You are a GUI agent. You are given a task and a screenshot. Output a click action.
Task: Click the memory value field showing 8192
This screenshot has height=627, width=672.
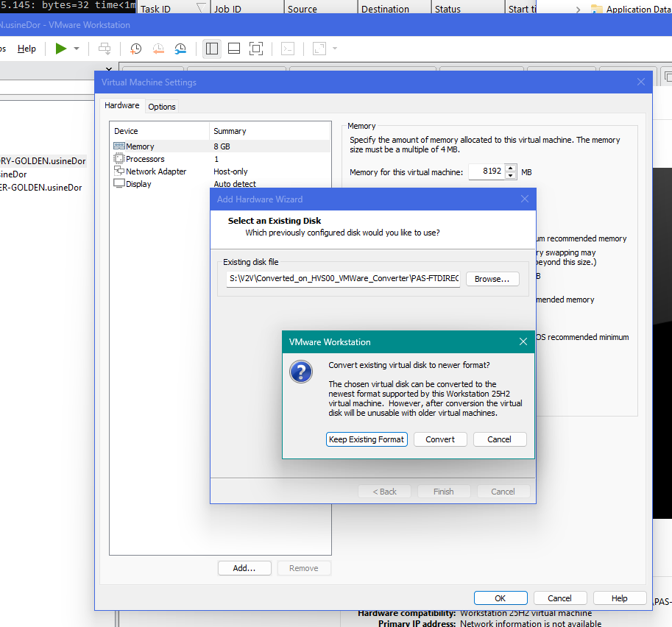(487, 171)
